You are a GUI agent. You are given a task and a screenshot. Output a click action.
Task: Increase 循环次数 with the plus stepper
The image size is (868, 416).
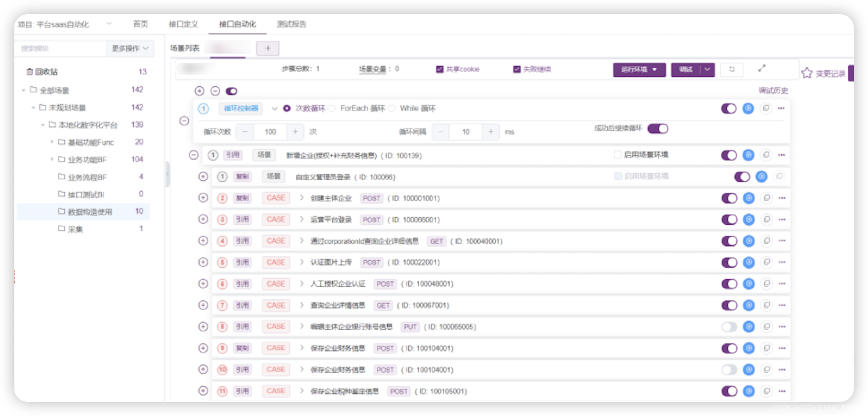point(296,132)
